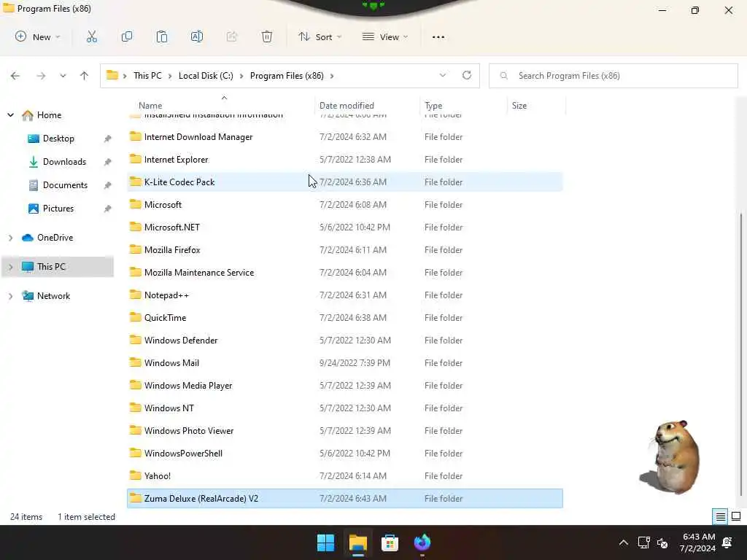Click the clock showing 6:43 AM
747x560 pixels.
[699, 537]
